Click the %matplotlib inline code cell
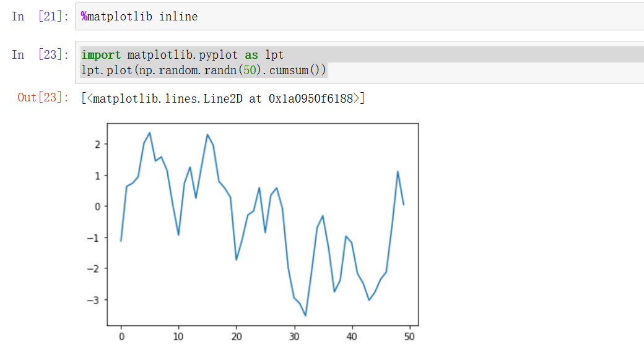Screen dimensions: 644x350 pos(359,17)
